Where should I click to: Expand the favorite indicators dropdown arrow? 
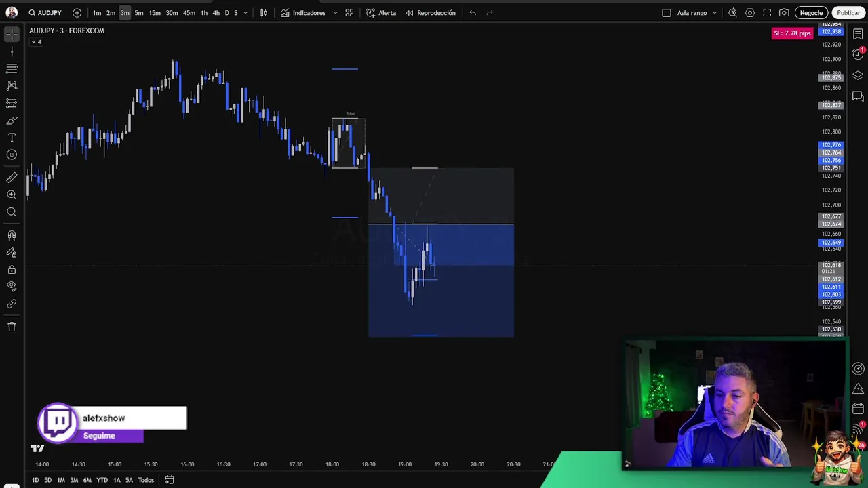pyautogui.click(x=335, y=12)
